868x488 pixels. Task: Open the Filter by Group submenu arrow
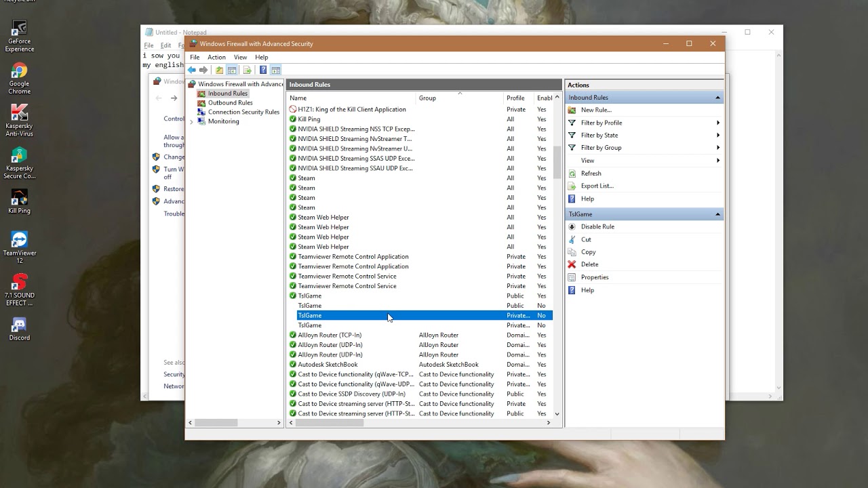(718, 147)
